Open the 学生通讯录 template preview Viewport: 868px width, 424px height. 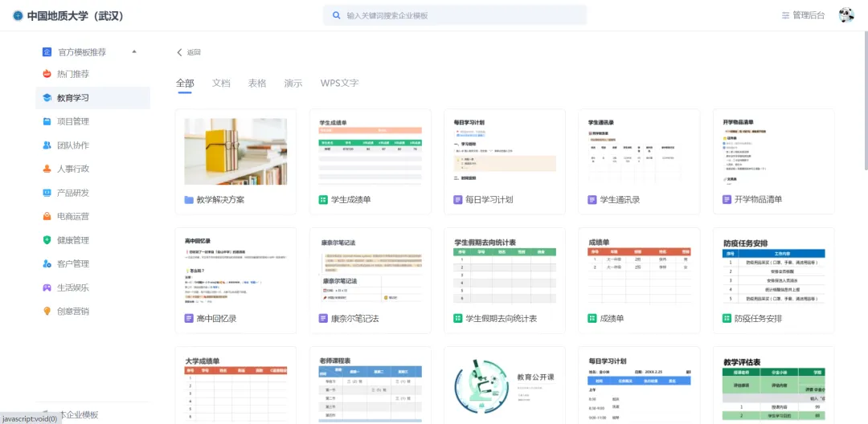[640, 152]
